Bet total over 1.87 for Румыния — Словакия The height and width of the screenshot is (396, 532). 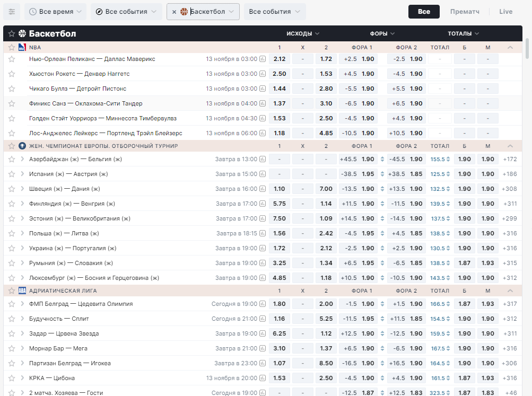click(465, 263)
